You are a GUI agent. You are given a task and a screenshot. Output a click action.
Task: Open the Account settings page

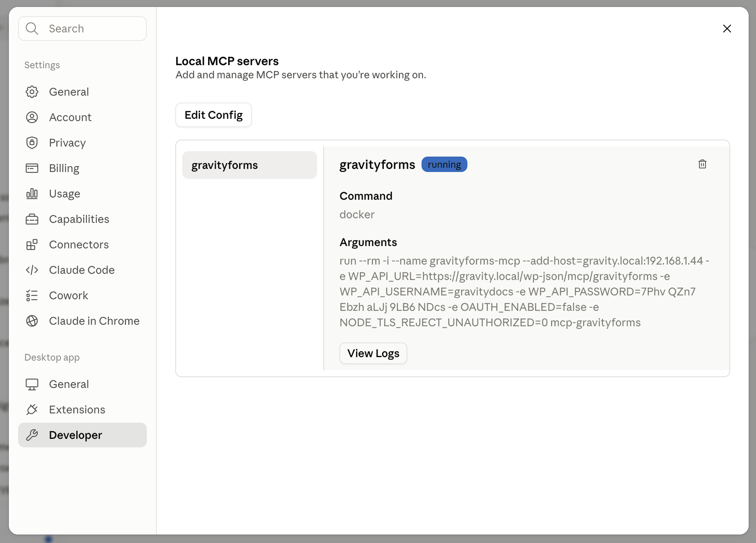click(82, 117)
